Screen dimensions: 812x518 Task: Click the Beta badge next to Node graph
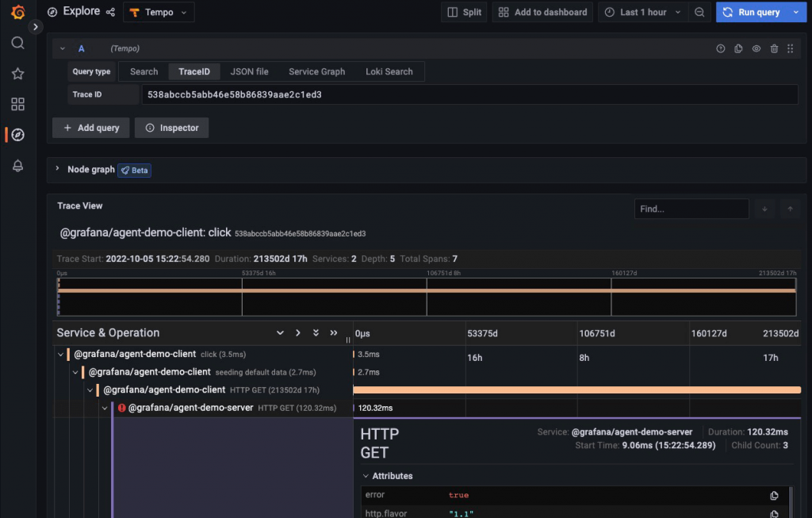pyautogui.click(x=135, y=170)
